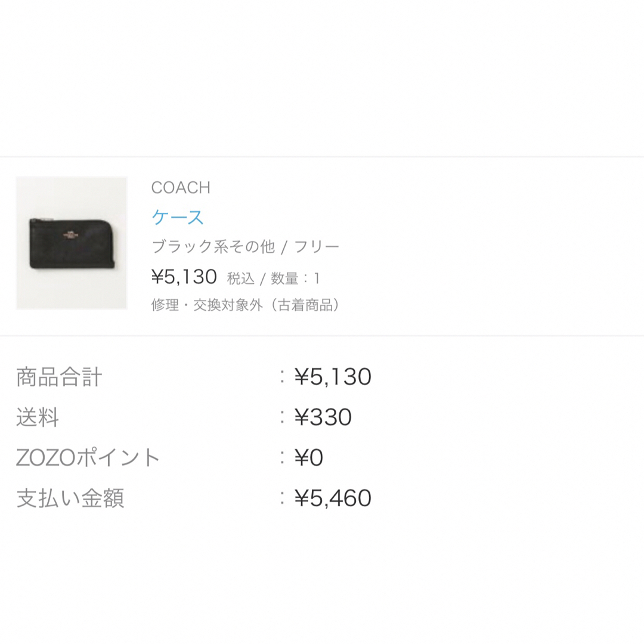
Task: Select the COACH brand name text
Action: (x=181, y=188)
